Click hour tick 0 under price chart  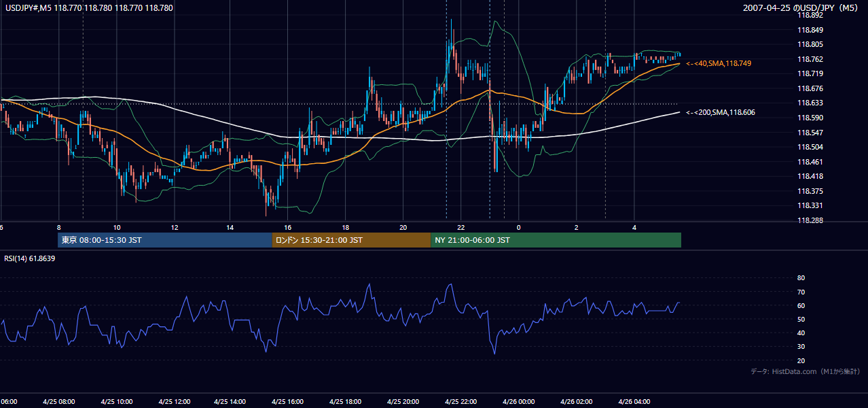click(x=519, y=227)
